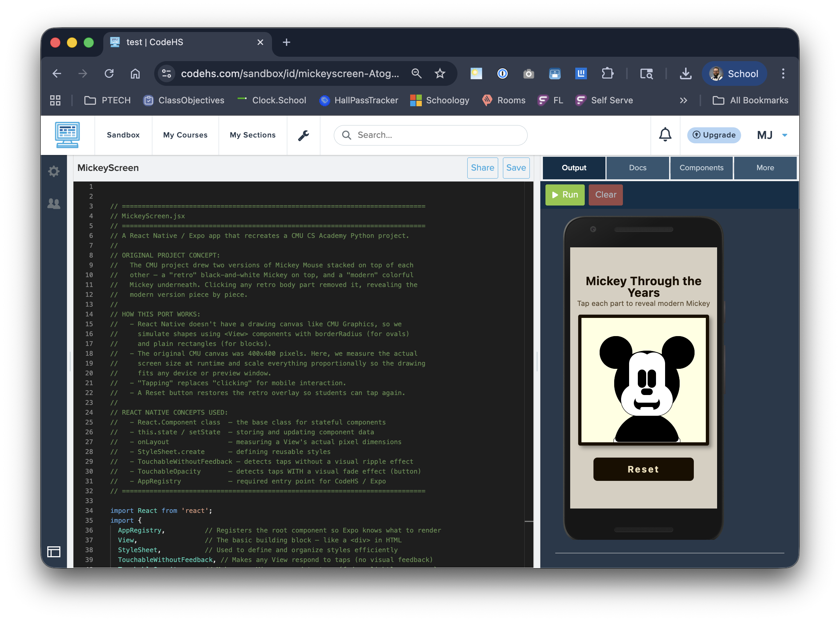Open the Self Serve bookmark
The image size is (840, 622).
(x=604, y=100)
